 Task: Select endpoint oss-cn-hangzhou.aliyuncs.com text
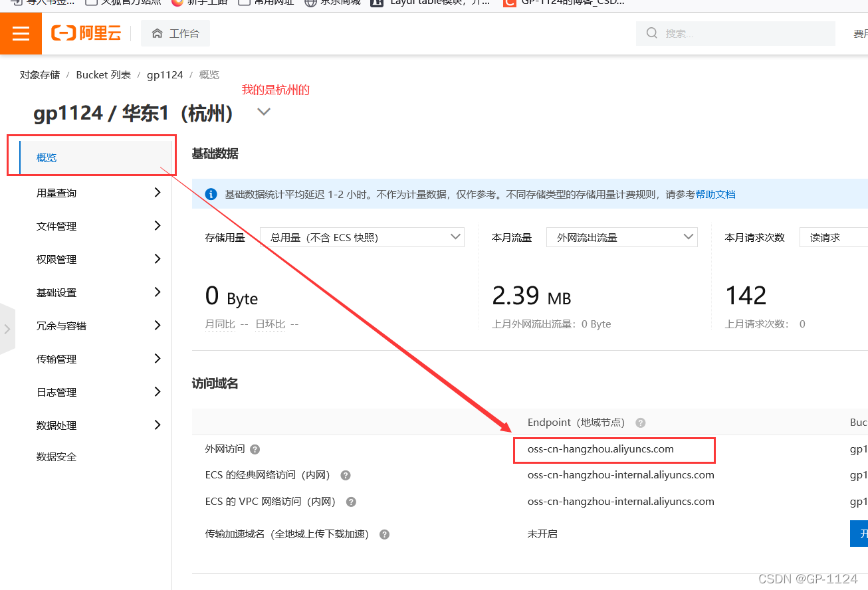click(x=601, y=449)
